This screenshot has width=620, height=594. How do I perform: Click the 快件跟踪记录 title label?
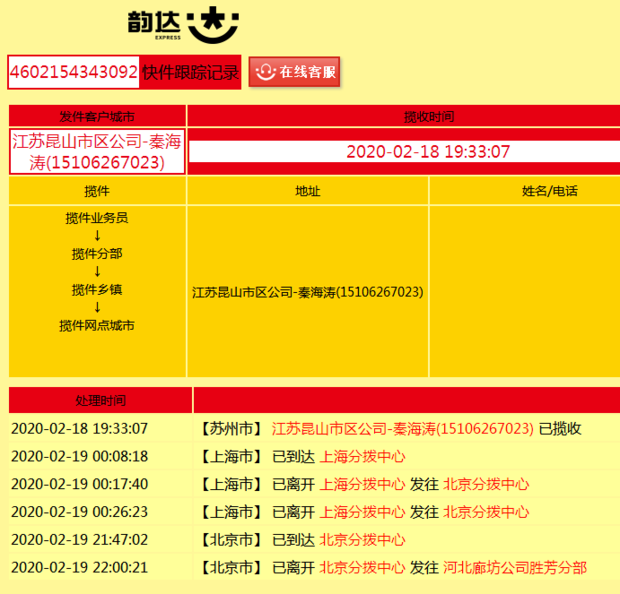[x=190, y=72]
